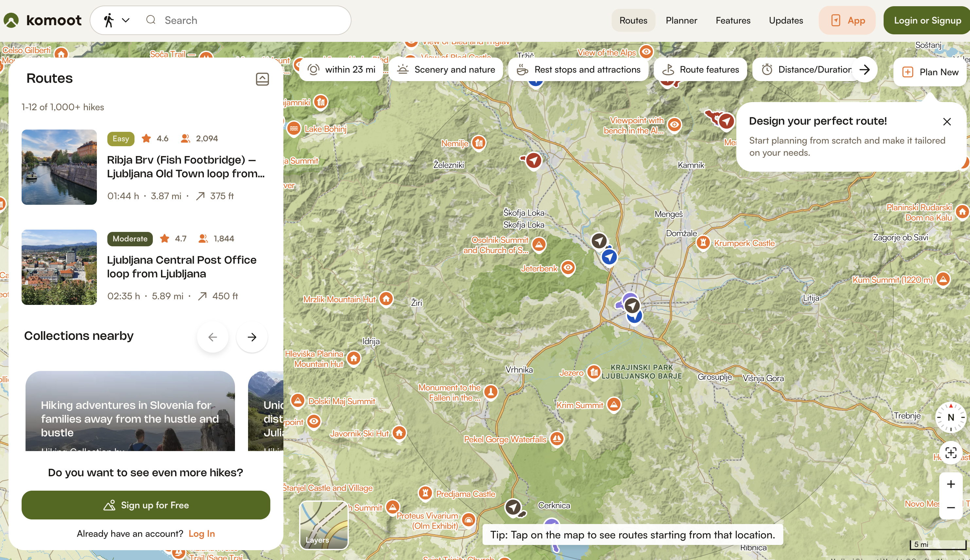Viewport: 970px width, 560px height.
Task: Click the Easy difficulty badge
Action: 120,139
